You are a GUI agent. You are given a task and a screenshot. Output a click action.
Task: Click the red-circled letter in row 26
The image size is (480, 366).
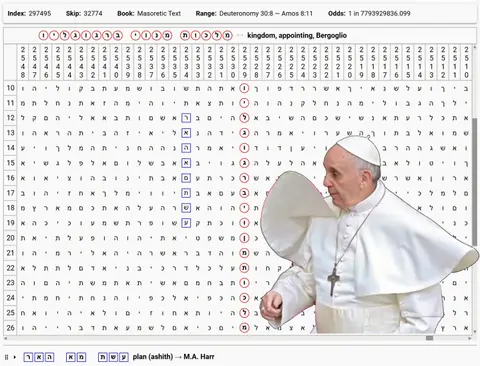(x=244, y=328)
